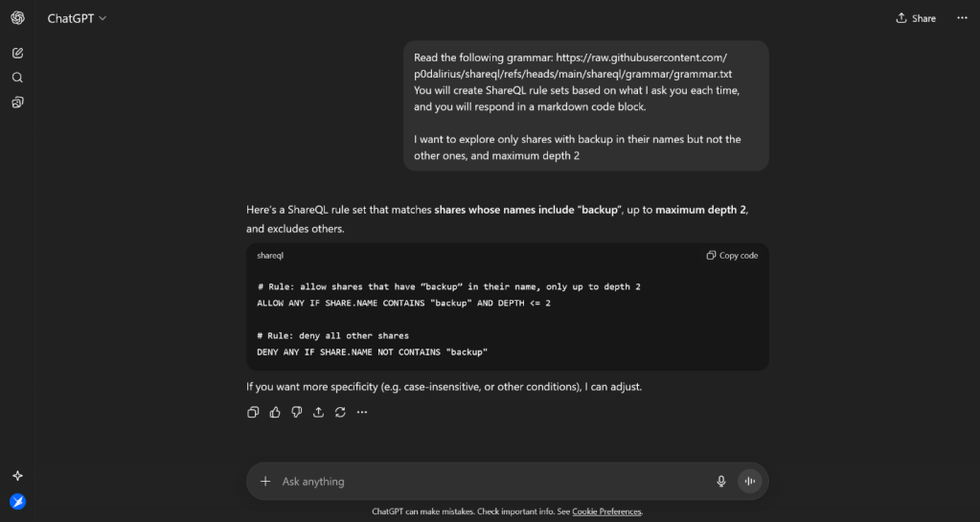Copy the response with the copy icon

click(253, 412)
